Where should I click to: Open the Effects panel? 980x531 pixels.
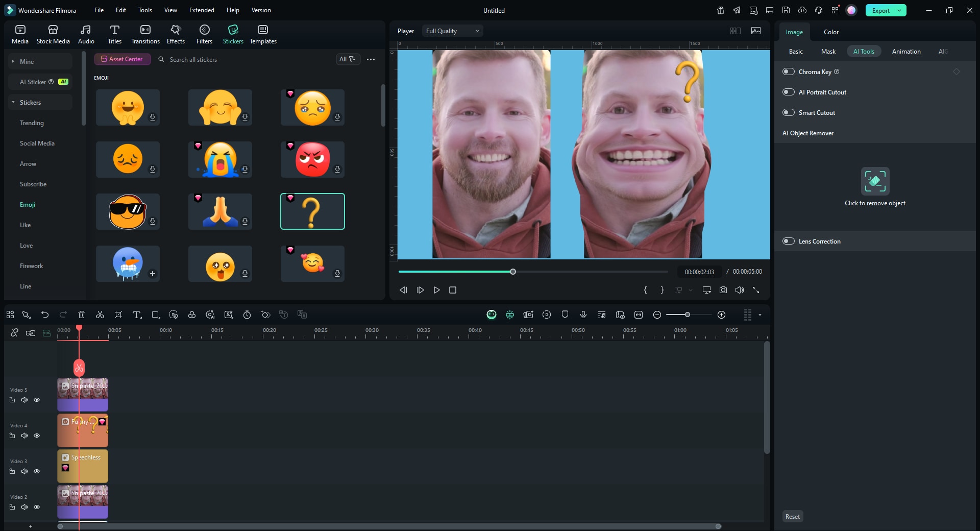176,34
